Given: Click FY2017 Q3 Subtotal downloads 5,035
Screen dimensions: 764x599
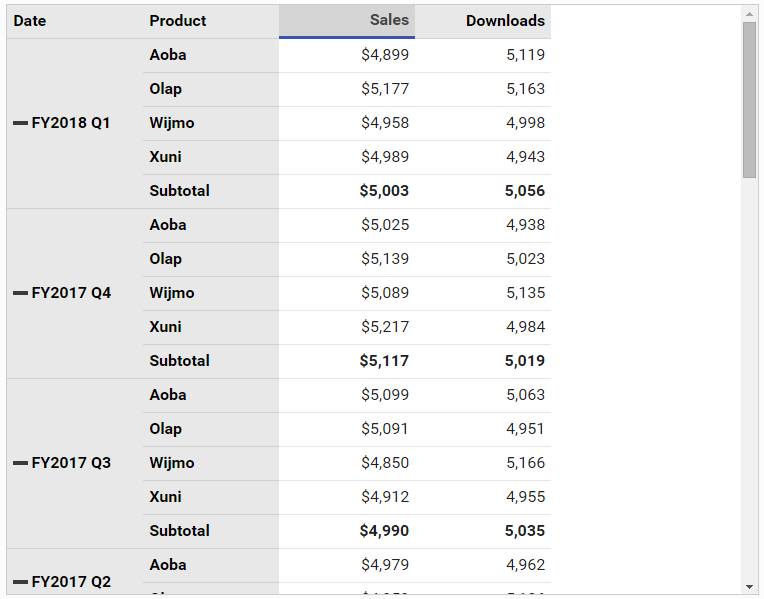Looking at the screenshot, I should [483, 531].
